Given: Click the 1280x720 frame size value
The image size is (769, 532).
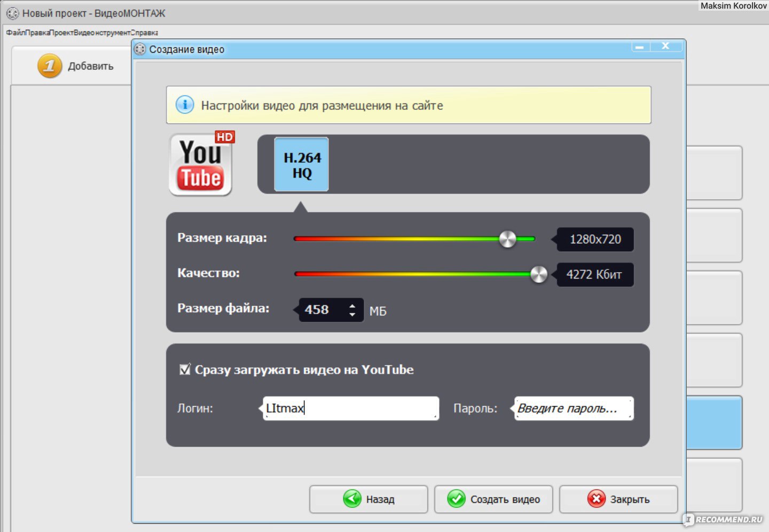Looking at the screenshot, I should pos(595,239).
